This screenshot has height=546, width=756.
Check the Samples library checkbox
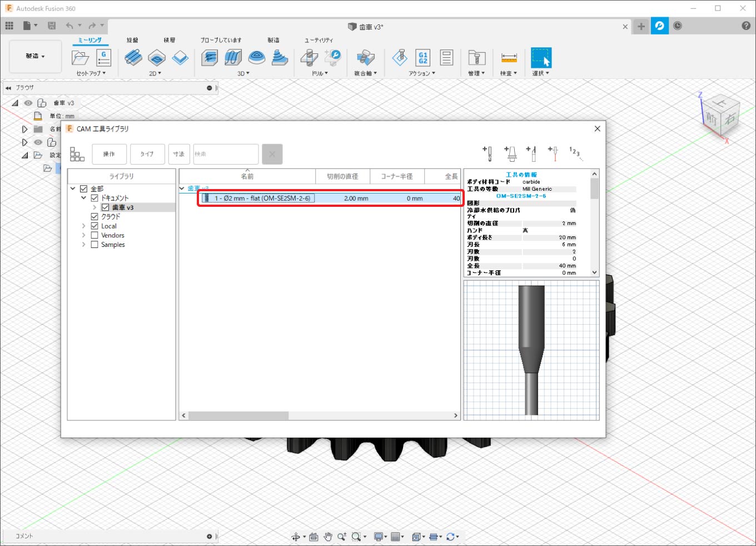point(94,245)
